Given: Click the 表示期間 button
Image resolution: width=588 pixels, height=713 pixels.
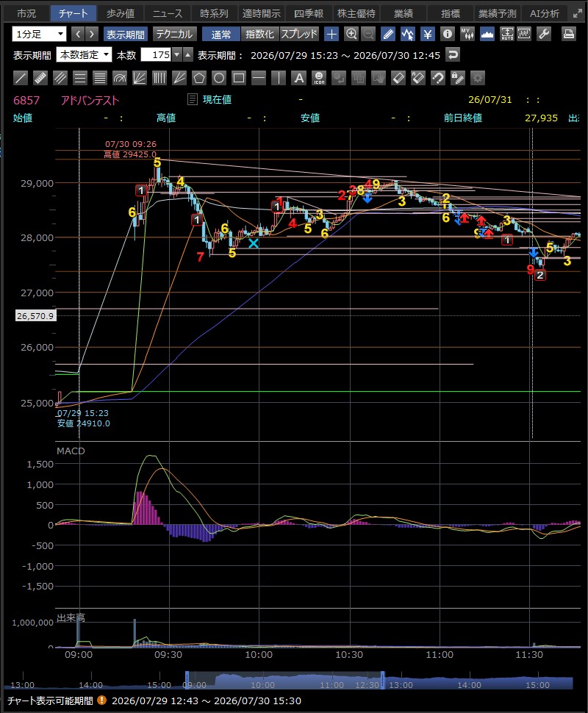Looking at the screenshot, I should 125,34.
